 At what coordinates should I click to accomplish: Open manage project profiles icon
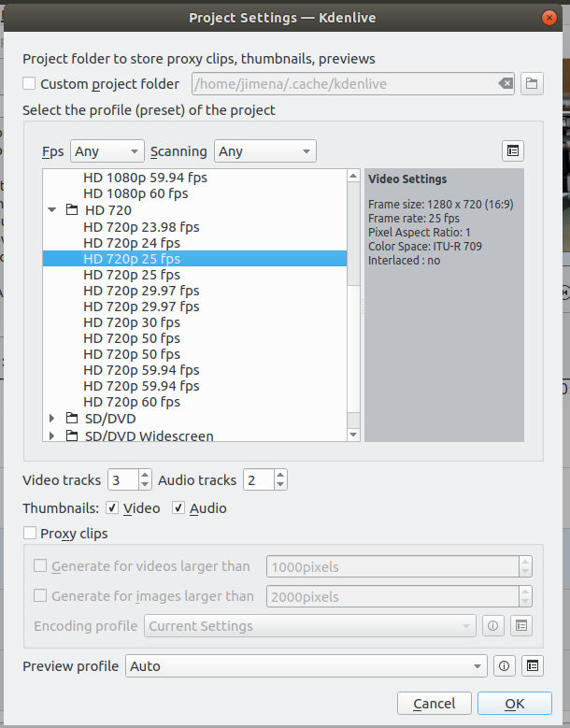point(513,150)
